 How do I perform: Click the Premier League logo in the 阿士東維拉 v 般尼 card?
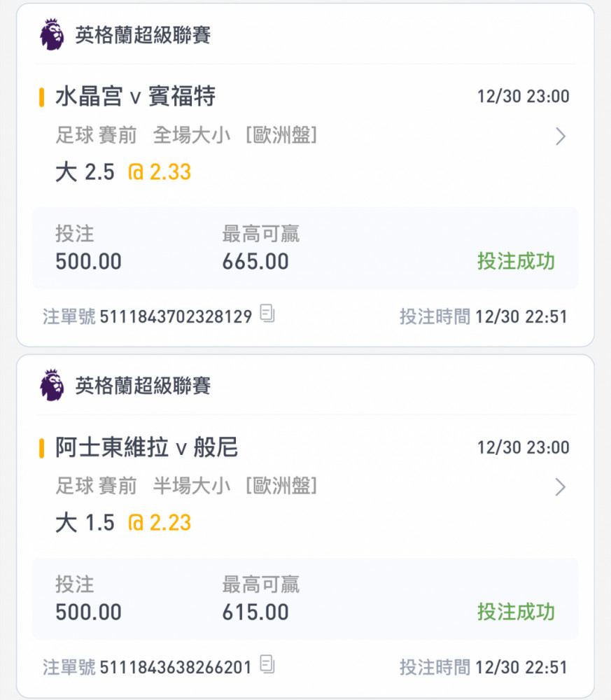click(x=52, y=386)
